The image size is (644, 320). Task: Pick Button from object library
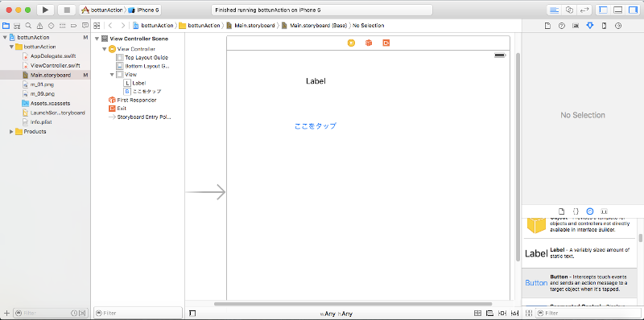(579, 283)
